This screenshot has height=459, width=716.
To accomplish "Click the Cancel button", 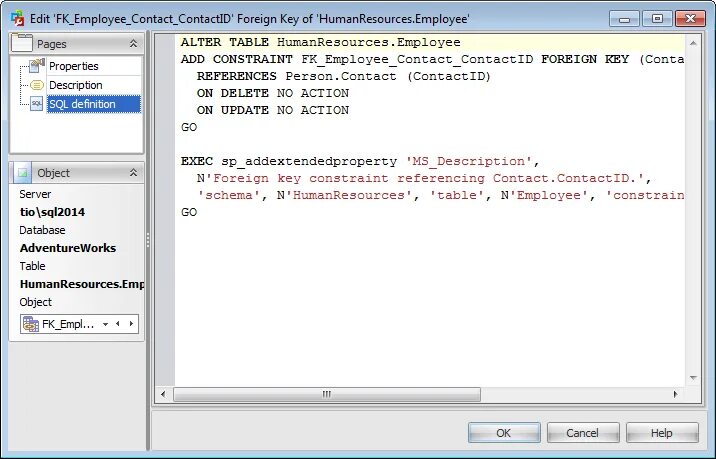I will click(x=583, y=433).
